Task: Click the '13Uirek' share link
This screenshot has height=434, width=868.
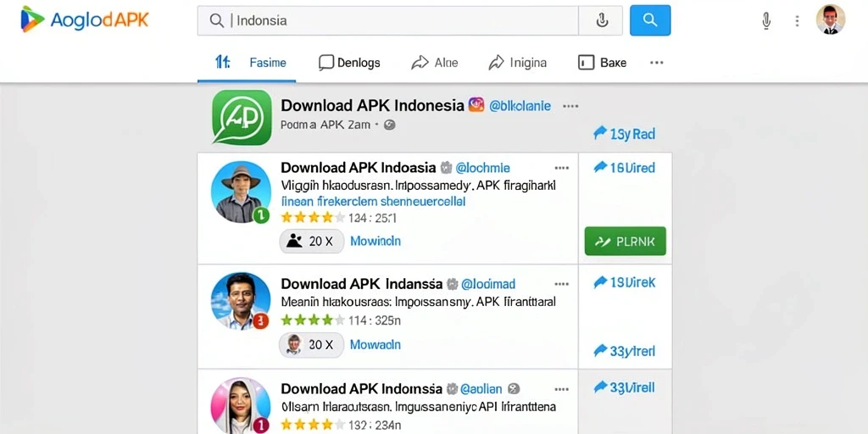Action: point(624,282)
